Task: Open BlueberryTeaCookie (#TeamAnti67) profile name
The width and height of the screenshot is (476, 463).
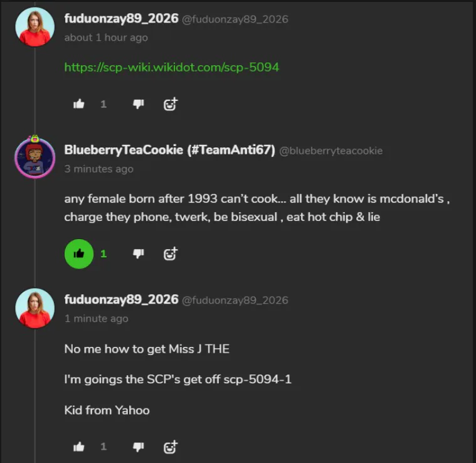Action: 169,150
